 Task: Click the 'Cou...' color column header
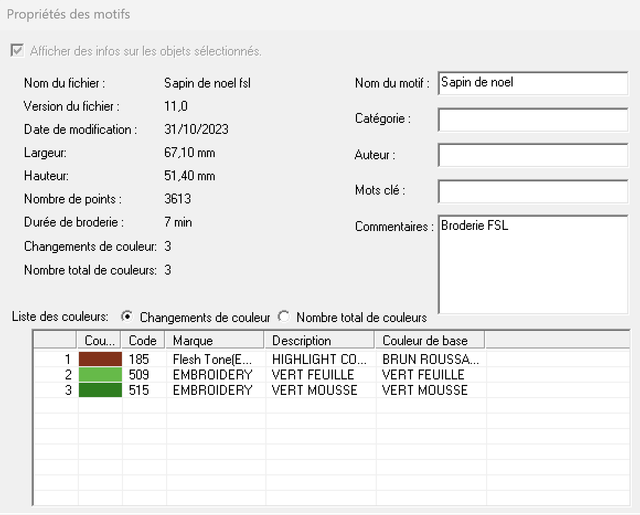[x=100, y=341]
